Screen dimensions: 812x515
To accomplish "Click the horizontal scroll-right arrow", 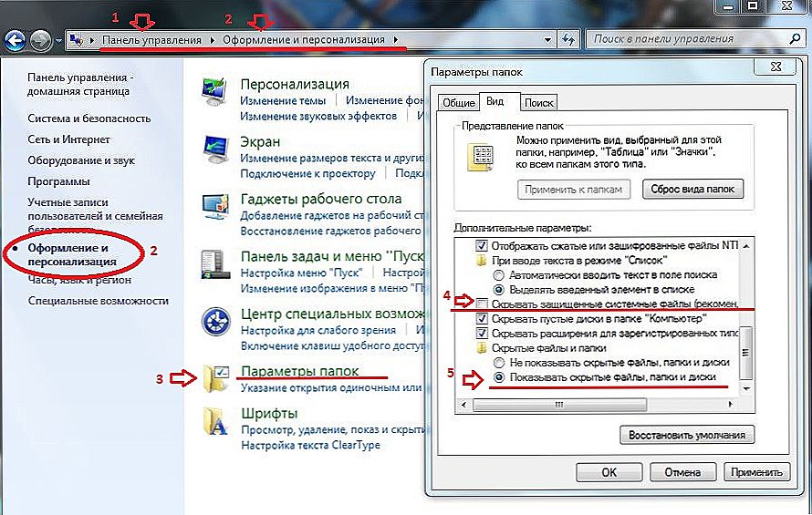I will [x=731, y=405].
